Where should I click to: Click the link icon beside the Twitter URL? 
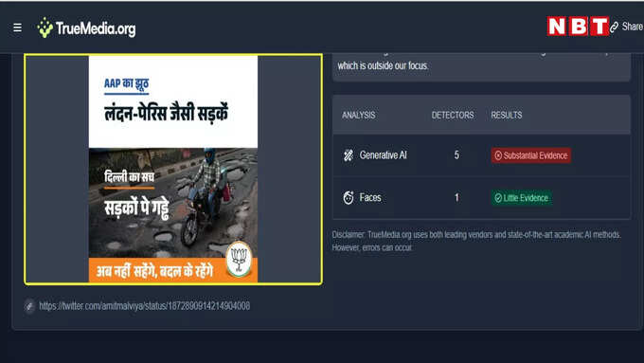click(29, 306)
